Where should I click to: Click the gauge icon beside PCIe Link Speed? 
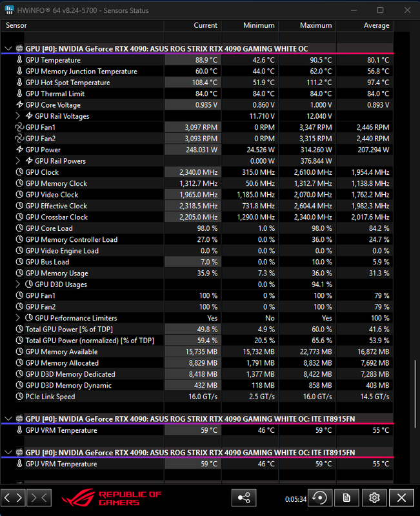(19, 396)
